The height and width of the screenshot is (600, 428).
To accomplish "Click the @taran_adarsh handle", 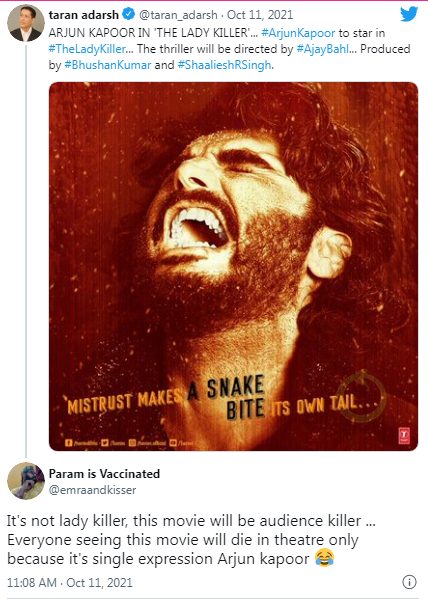I will pyautogui.click(x=178, y=15).
